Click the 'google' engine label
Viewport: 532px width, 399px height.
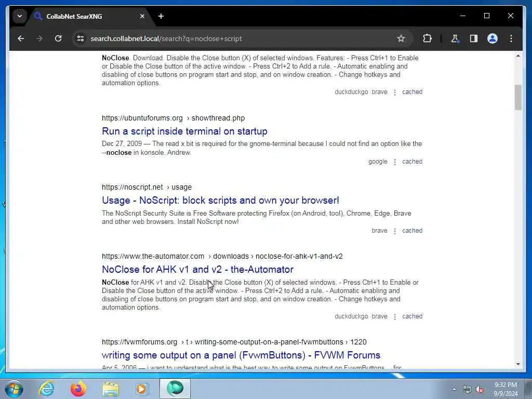(378, 162)
